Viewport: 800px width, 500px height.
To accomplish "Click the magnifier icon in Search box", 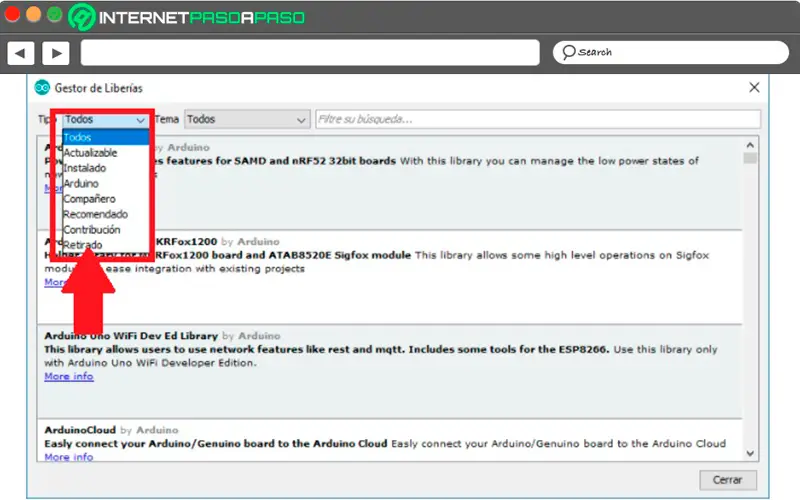I will click(x=568, y=52).
